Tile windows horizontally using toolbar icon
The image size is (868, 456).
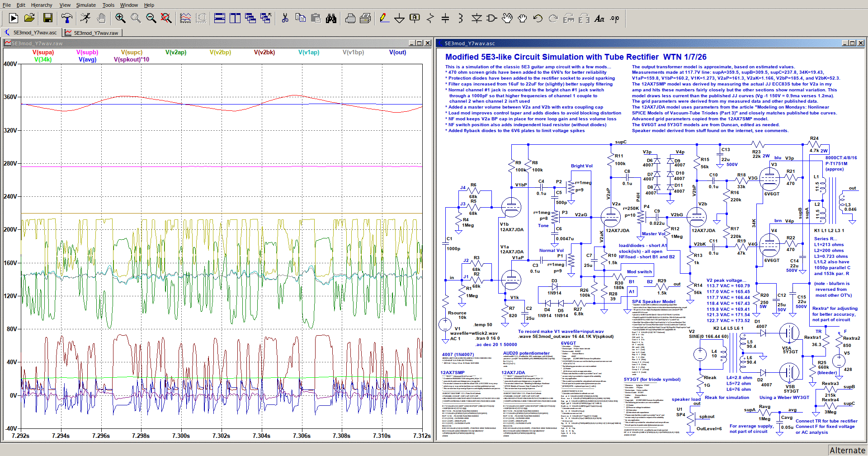coord(220,18)
